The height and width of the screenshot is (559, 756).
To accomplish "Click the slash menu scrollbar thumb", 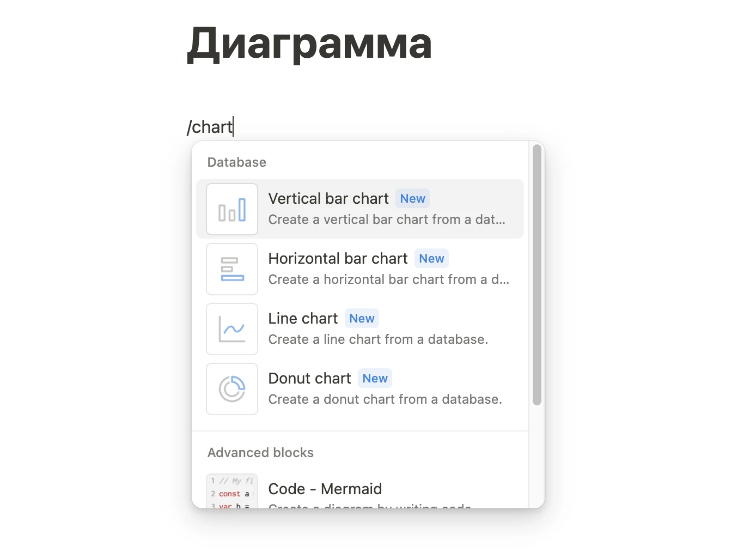I will 537,275.
